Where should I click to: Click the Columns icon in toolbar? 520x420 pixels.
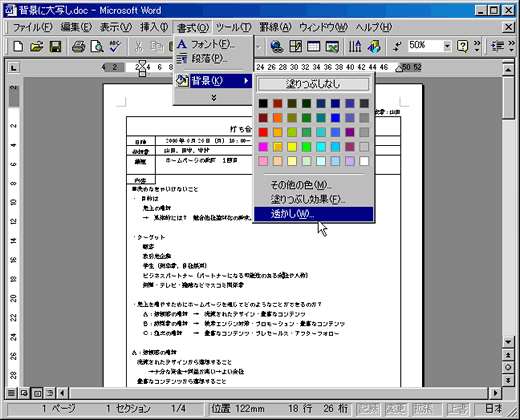[355, 46]
